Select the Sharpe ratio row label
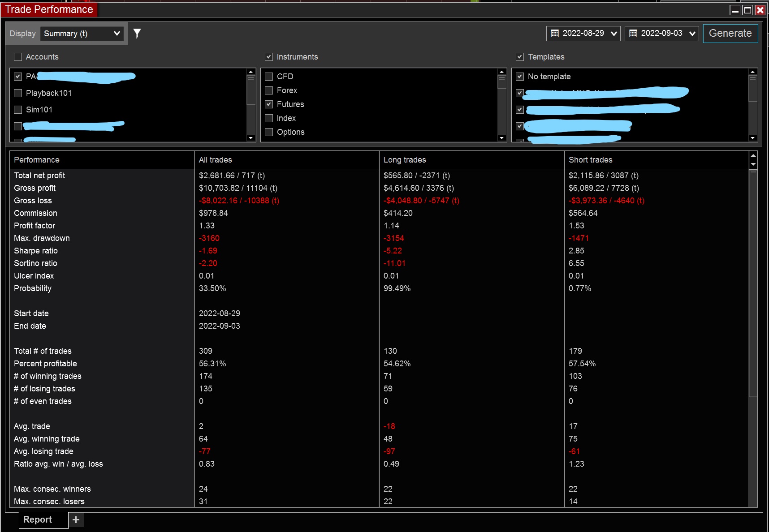769x532 pixels. point(36,251)
